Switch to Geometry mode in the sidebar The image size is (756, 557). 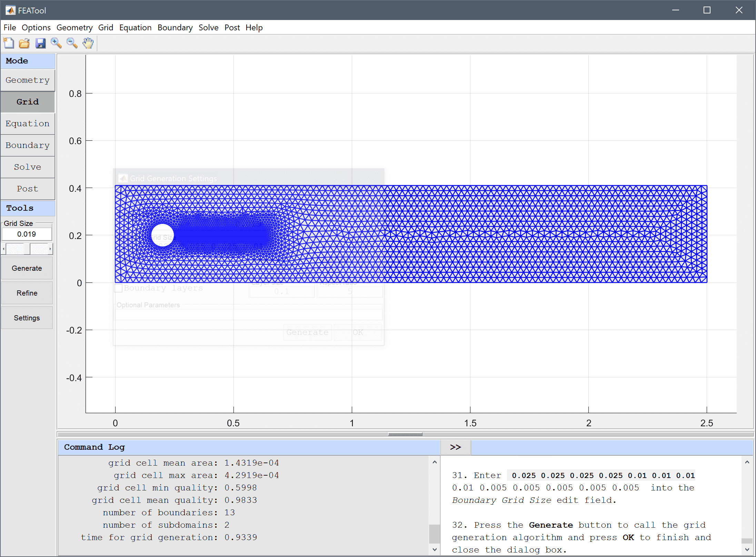[x=28, y=80]
